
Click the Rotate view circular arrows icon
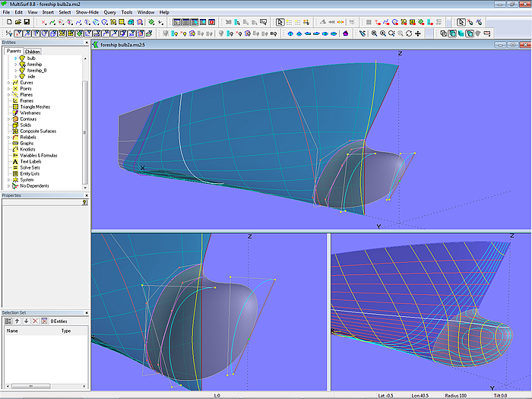(409, 33)
